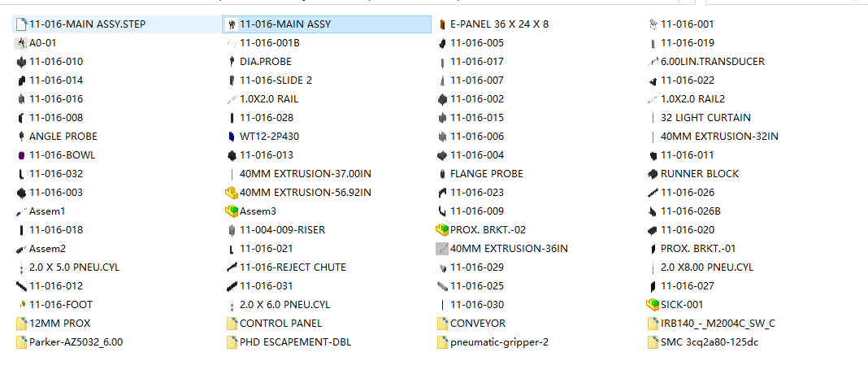Select the 11-016-023 file name

pos(477,192)
